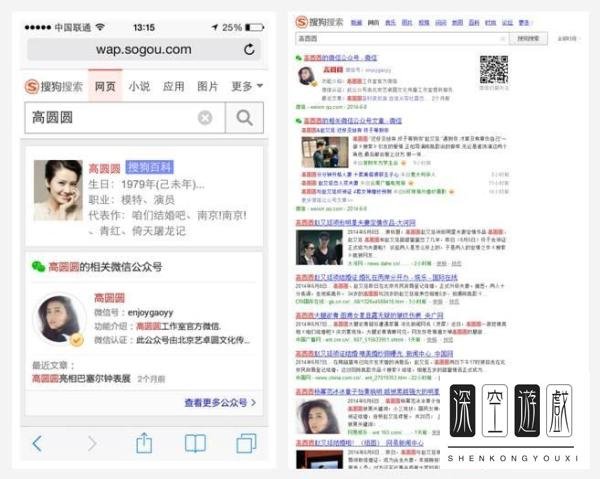The width and height of the screenshot is (600, 479).
Task: Select the 网页 tab on mobile
Action: coord(105,86)
